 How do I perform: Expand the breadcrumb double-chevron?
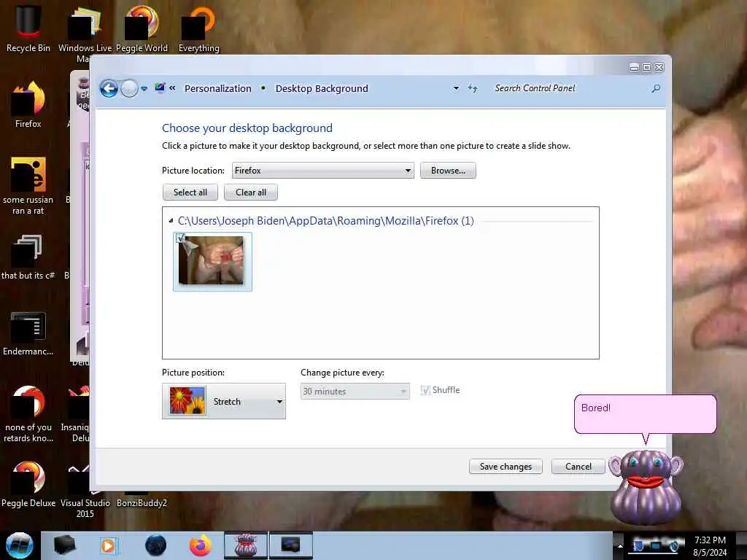pos(172,88)
